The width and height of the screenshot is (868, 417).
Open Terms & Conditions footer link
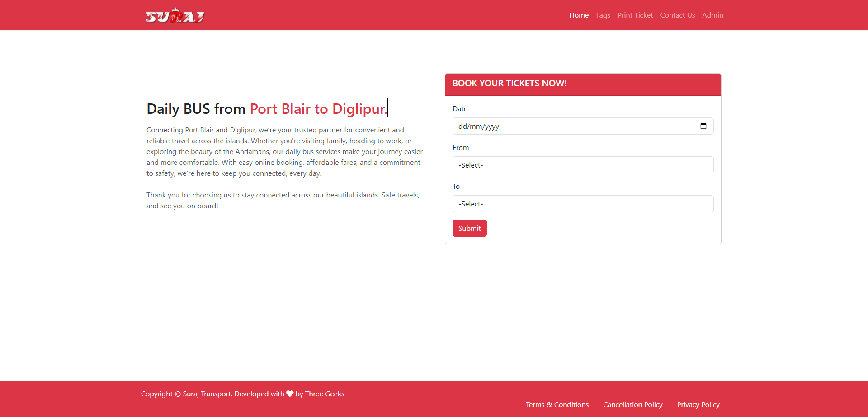click(557, 404)
